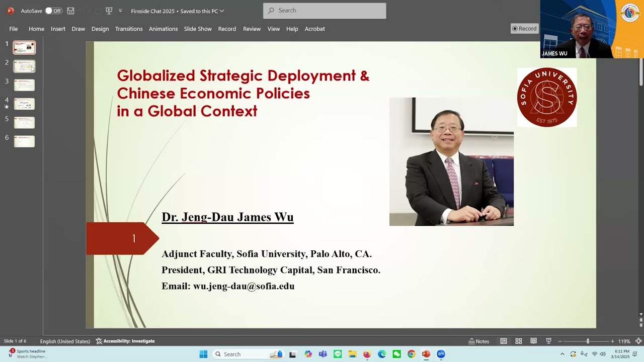Image resolution: width=644 pixels, height=362 pixels.
Task: Select slide 3 thumbnail
Action: pyautogui.click(x=24, y=85)
